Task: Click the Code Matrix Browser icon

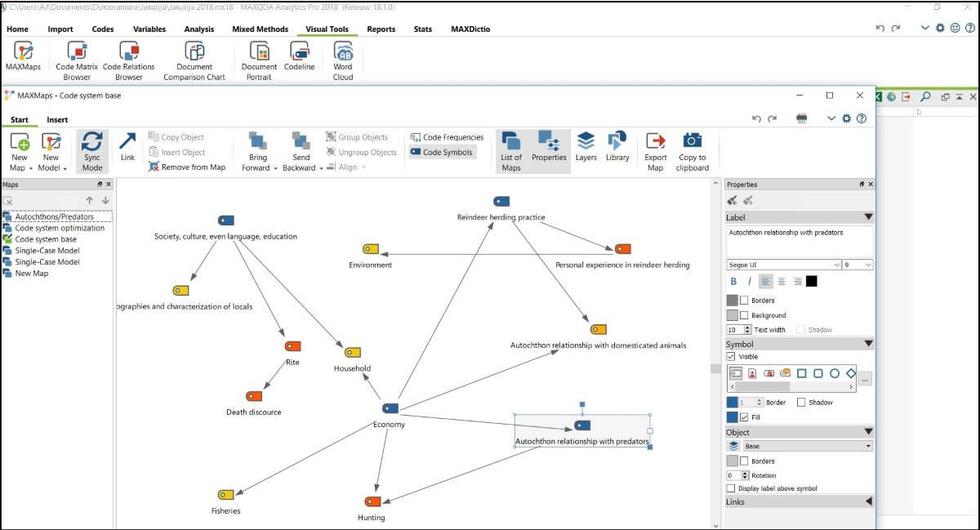Action: (x=77, y=52)
